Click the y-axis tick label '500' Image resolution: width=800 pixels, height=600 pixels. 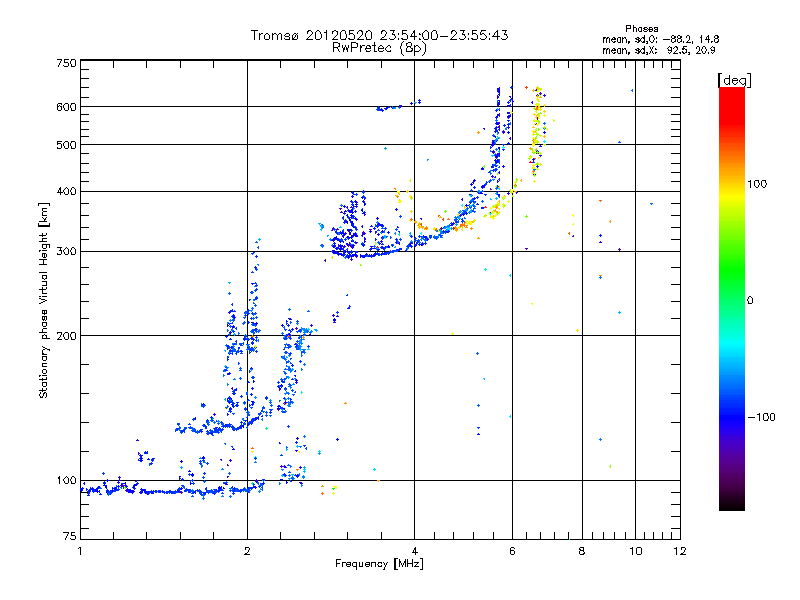point(66,145)
